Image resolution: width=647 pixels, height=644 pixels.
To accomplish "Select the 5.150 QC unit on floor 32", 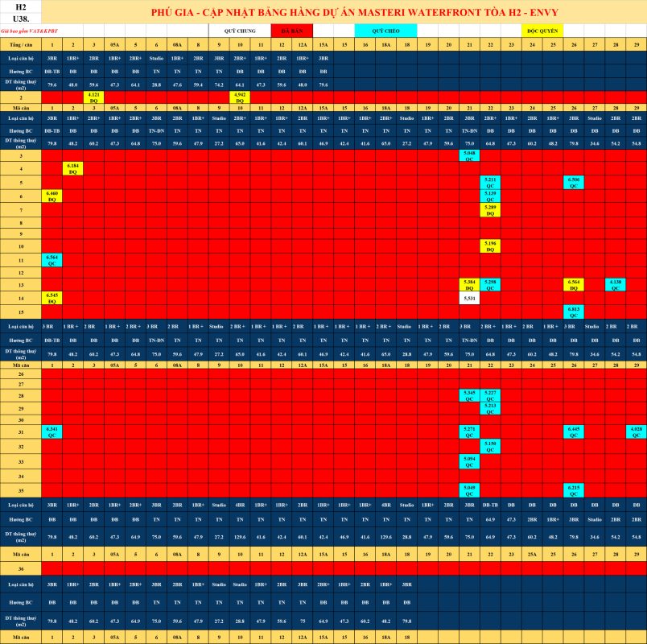I will tap(490, 446).
